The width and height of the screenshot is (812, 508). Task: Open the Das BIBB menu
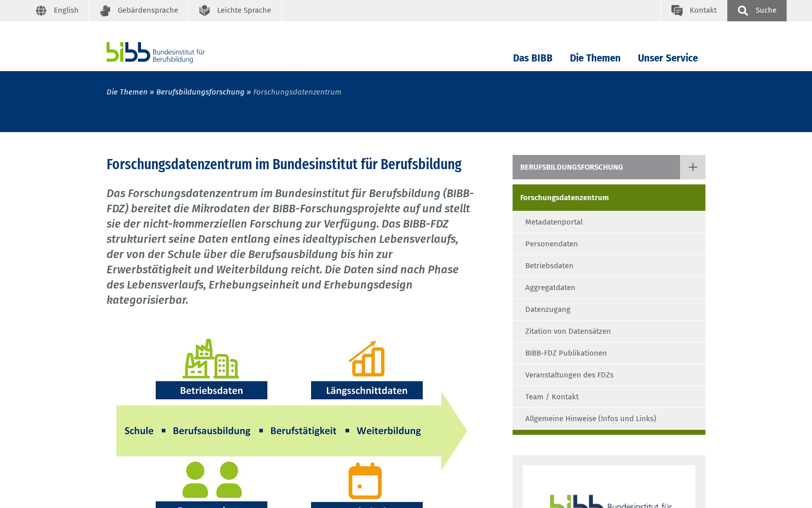pyautogui.click(x=532, y=58)
